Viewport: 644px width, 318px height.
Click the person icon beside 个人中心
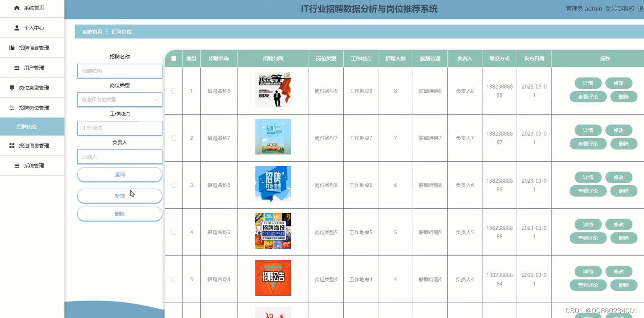(17, 28)
